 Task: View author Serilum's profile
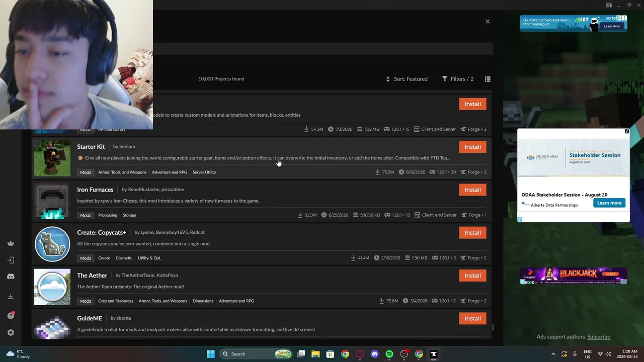pyautogui.click(x=127, y=147)
